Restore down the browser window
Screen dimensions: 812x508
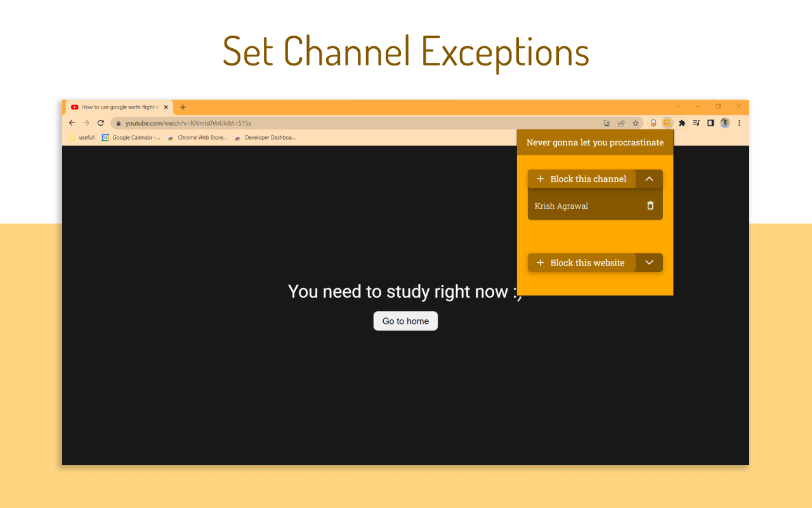point(718,107)
